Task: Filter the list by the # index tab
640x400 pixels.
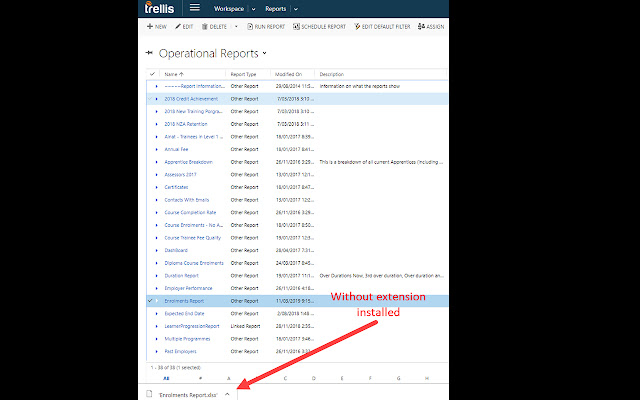Action: (200, 378)
